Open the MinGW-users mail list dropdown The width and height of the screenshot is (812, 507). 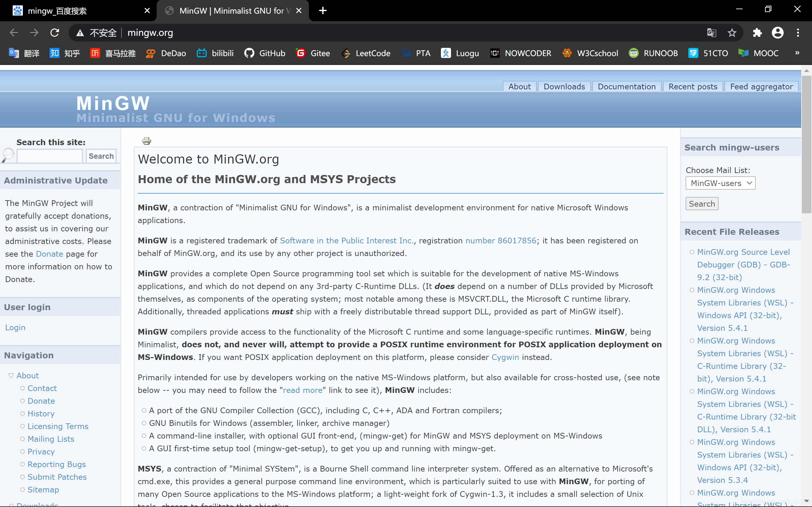point(720,183)
